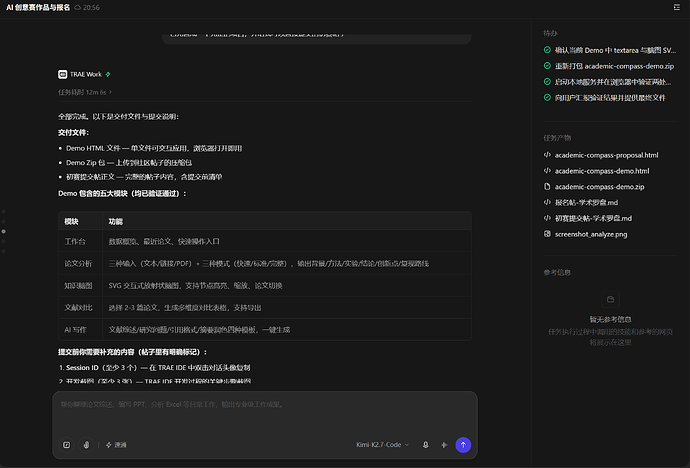690x468 pixels.
Task: Click the Demo Zip 包 bullet item
Action: pyautogui.click(x=129, y=163)
